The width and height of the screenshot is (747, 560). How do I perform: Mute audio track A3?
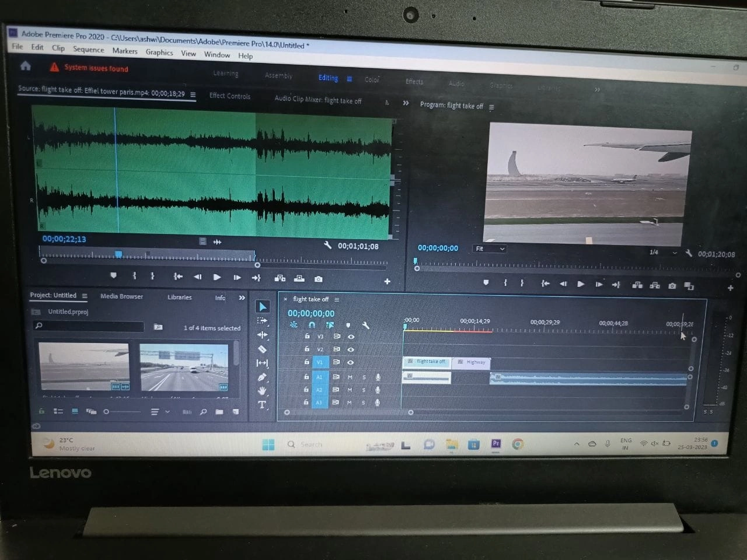tap(350, 402)
